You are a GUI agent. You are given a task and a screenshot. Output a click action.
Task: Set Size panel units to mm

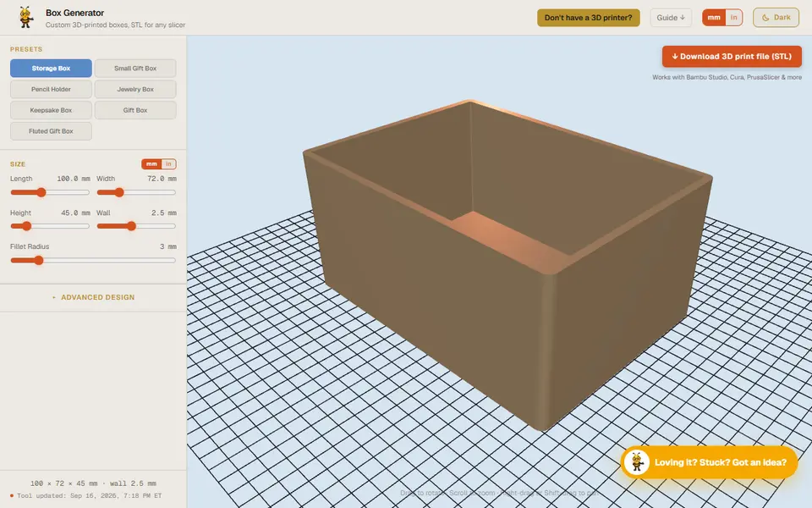151,163
